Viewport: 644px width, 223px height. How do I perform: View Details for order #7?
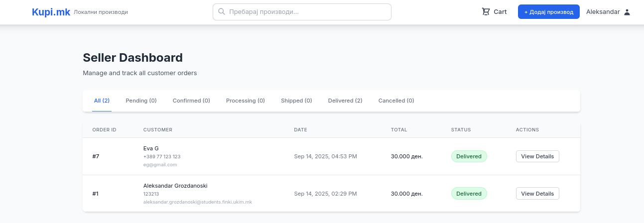537,156
